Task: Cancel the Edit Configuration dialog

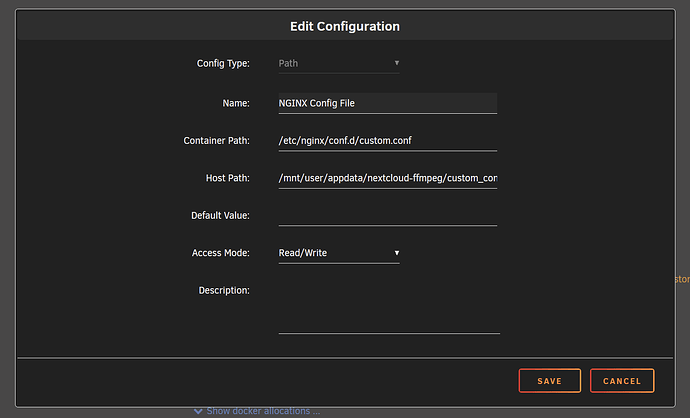Action: pos(622,380)
